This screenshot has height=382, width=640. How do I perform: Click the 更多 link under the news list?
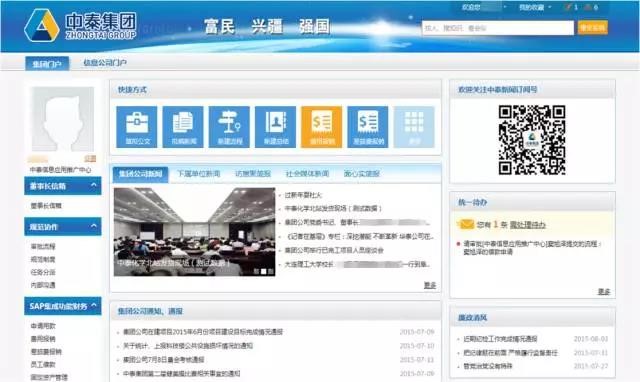point(430,285)
